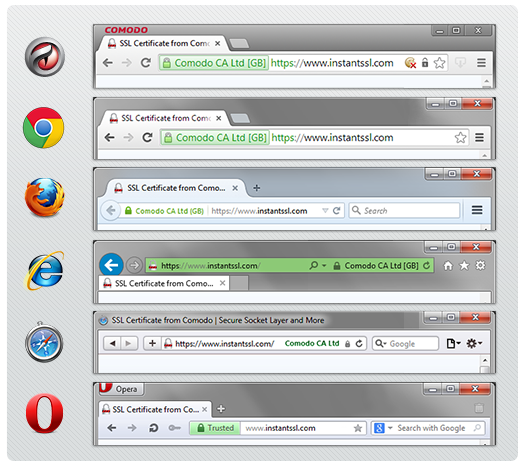Image resolution: width=523 pixels, height=467 pixels.
Task: Open the Firefox URL history dropdown arrow
Action: [325, 210]
